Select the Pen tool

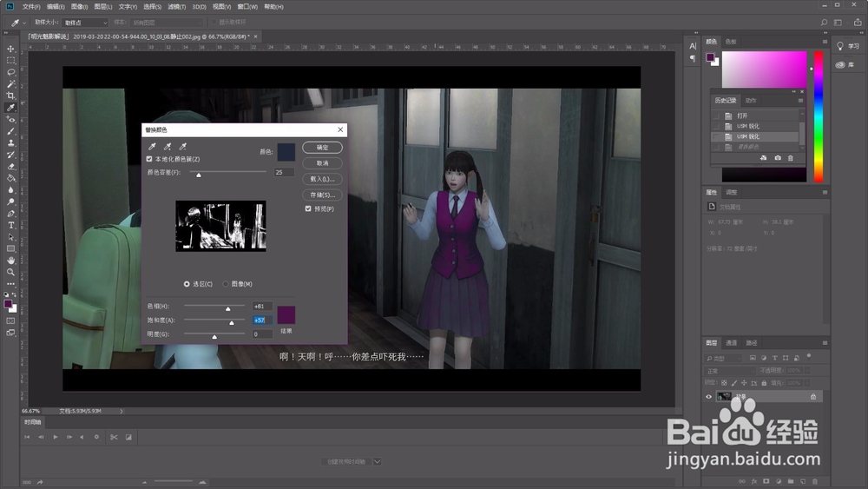coord(10,214)
